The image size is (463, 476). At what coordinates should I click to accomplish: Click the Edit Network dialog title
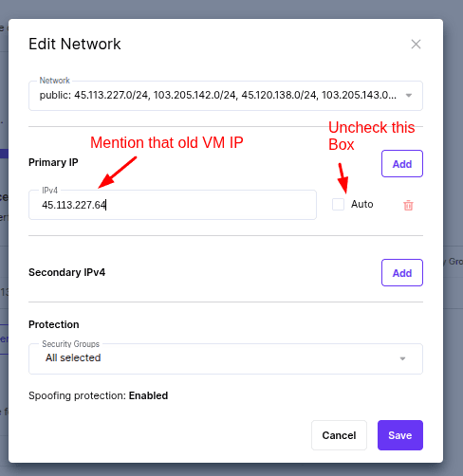click(75, 44)
